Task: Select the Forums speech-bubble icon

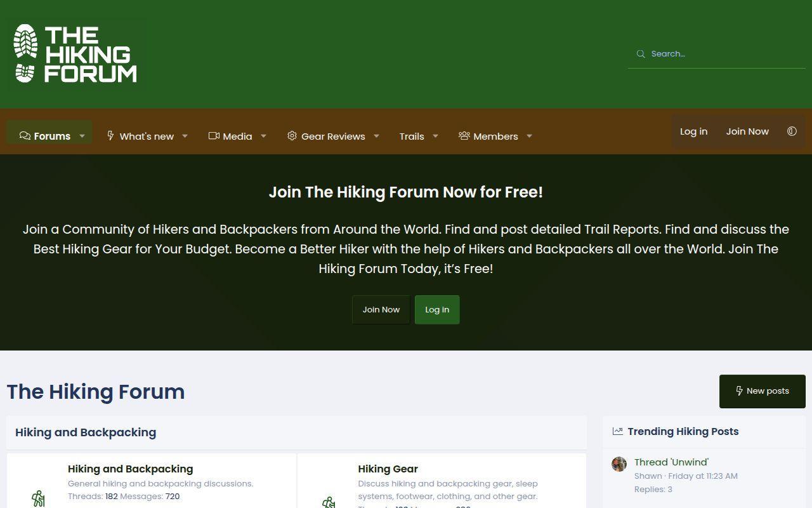Action: pos(25,136)
